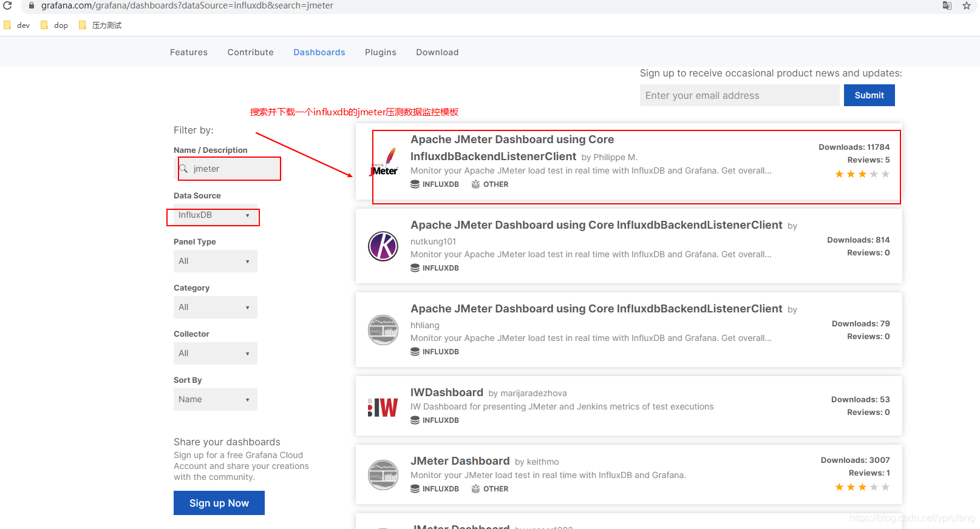Viewport: 980px width, 529px height.
Task: Click INFLUXDB database icon on Philippe M. card
Action: tap(415, 184)
